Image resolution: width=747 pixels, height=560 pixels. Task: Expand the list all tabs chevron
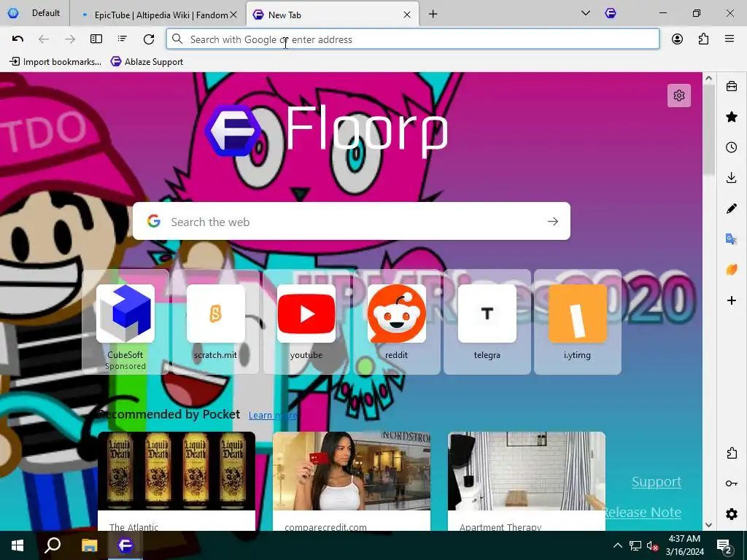586,13
